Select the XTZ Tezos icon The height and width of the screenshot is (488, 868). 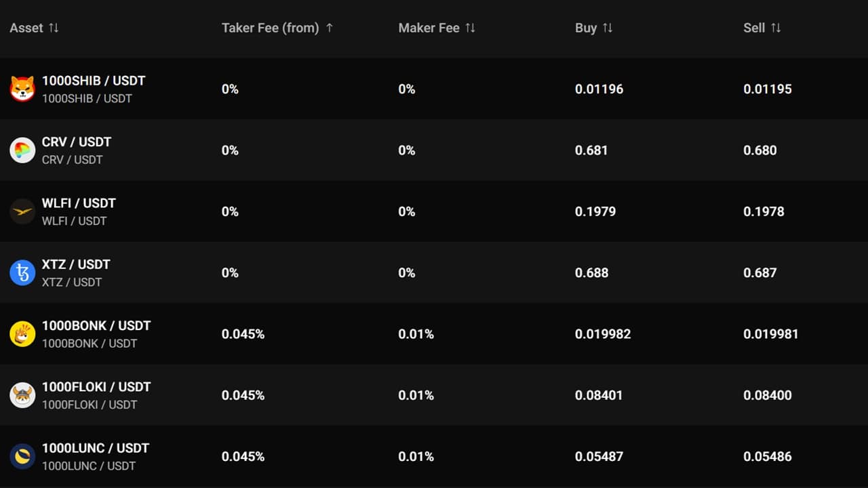22,272
